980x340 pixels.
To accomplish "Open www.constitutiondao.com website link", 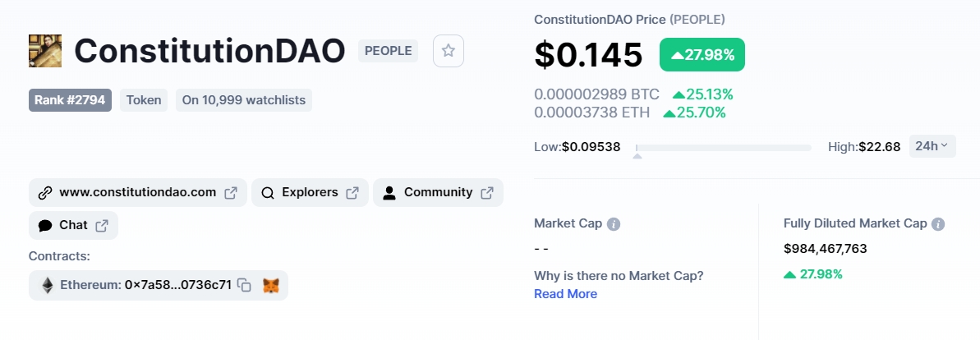I will pos(137,193).
